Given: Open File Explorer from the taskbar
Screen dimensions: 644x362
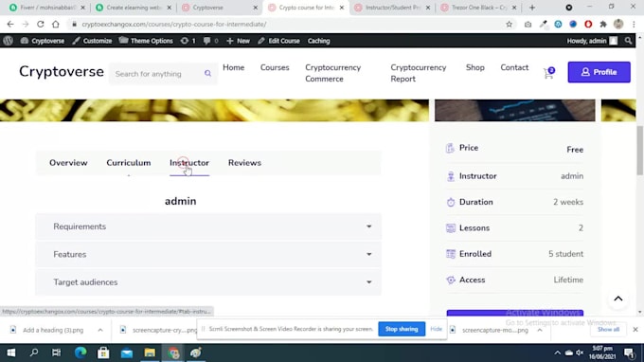Looking at the screenshot, I should [x=150, y=353].
